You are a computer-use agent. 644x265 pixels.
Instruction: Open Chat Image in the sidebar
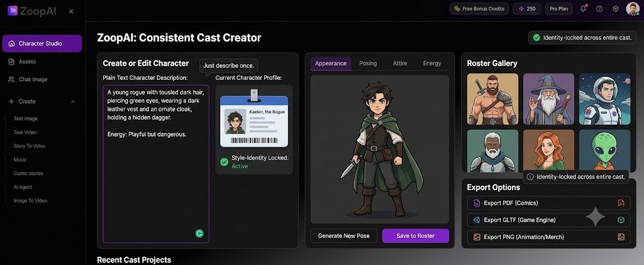(x=33, y=79)
